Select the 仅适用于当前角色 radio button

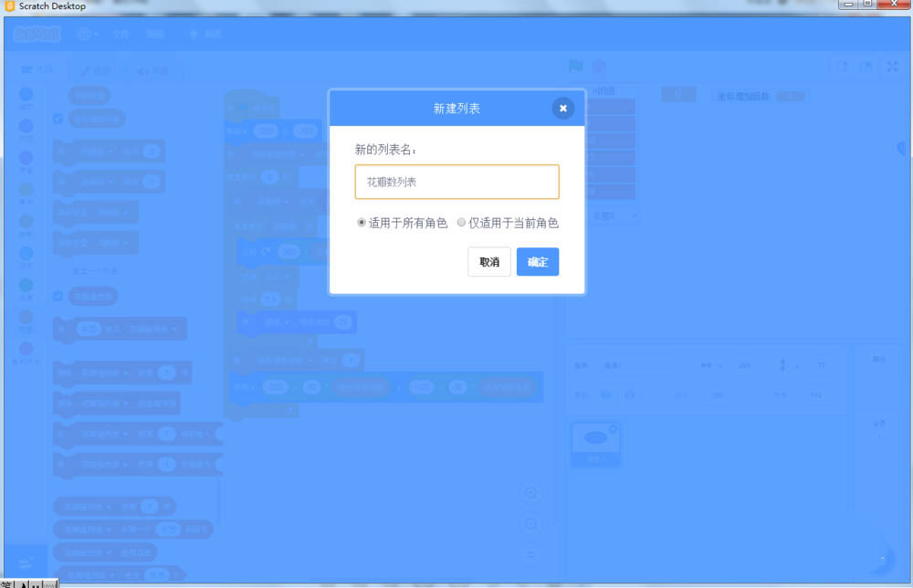(x=462, y=223)
